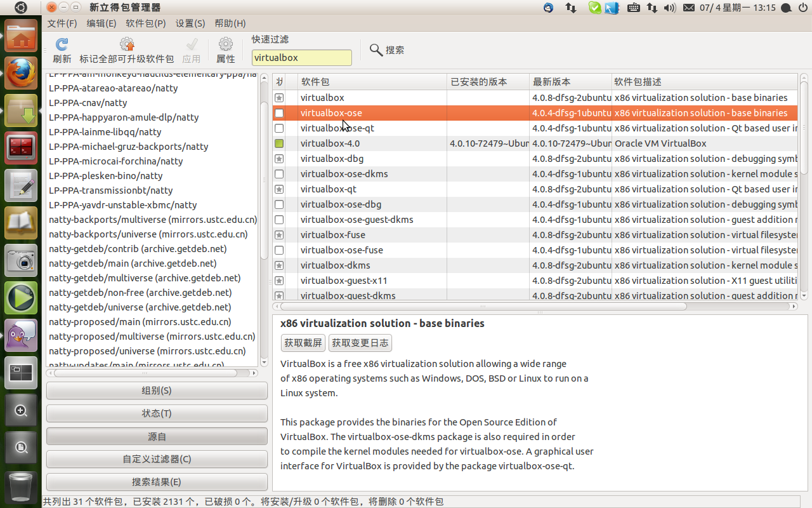Open the 编辑(E) menu

(x=101, y=23)
